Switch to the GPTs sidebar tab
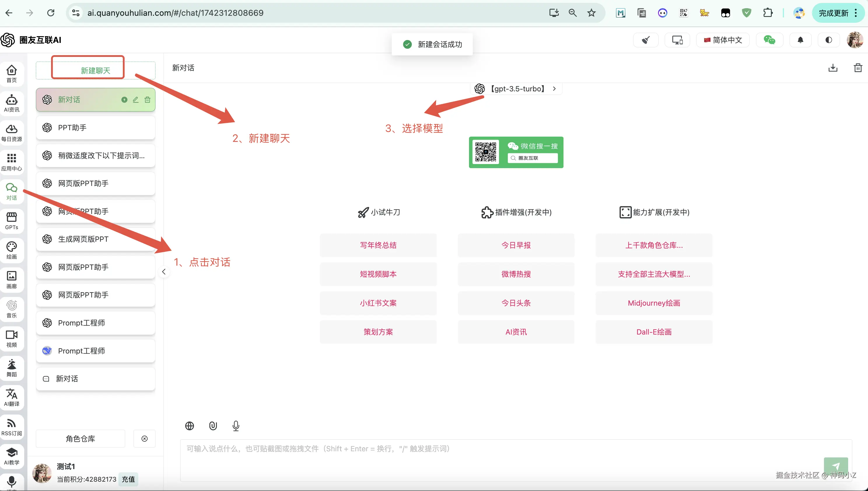Viewport: 868px width, 491px height. coord(11,221)
